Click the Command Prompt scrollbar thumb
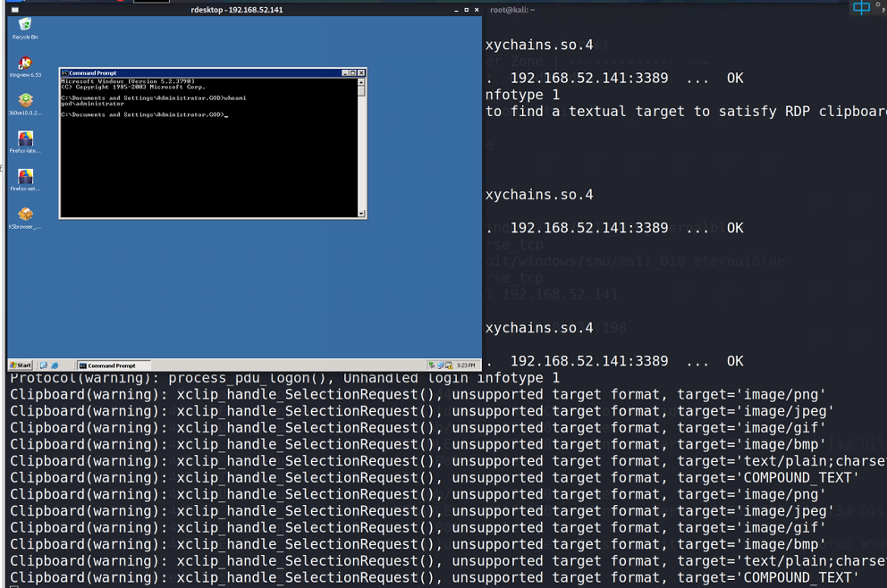887x588 pixels. pyautogui.click(x=361, y=91)
